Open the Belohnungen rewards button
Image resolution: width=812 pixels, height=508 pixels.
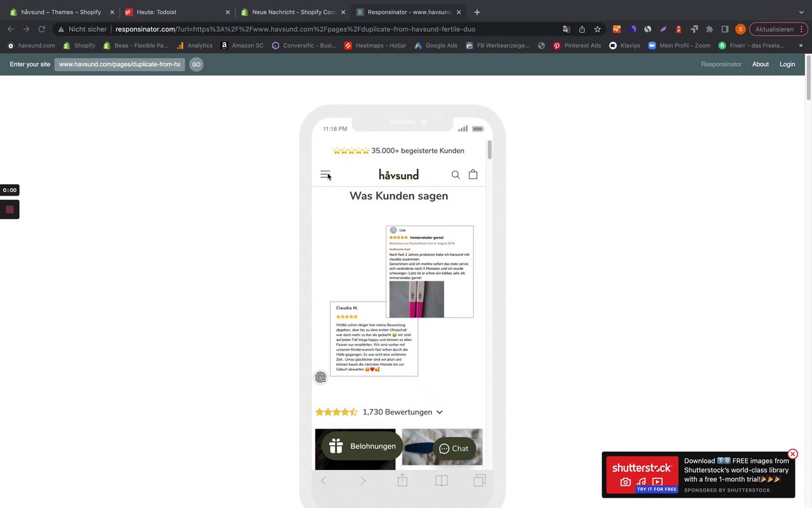362,446
